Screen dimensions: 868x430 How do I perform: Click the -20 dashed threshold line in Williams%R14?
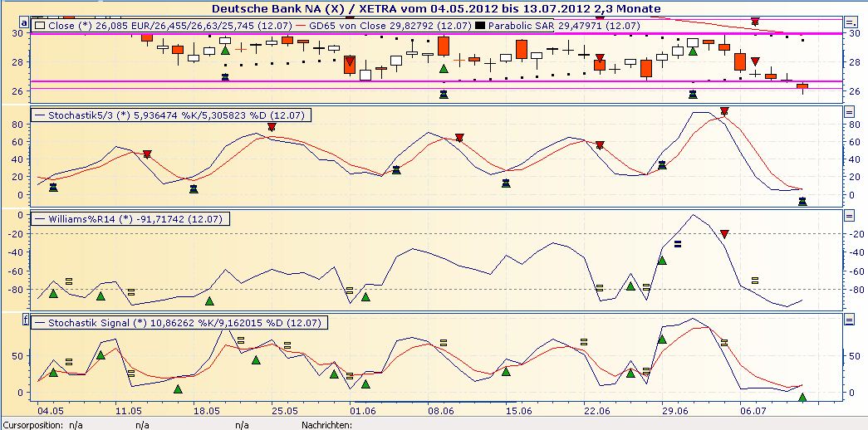pos(437,233)
